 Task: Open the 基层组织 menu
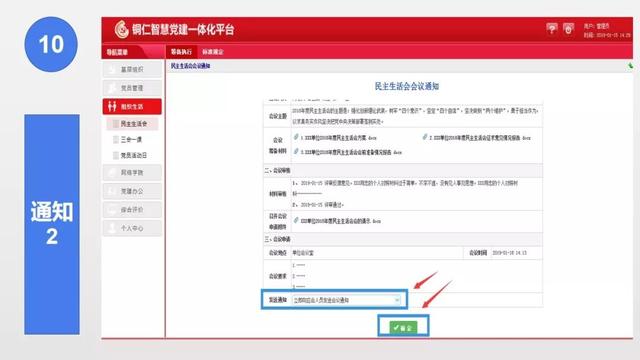click(x=132, y=69)
